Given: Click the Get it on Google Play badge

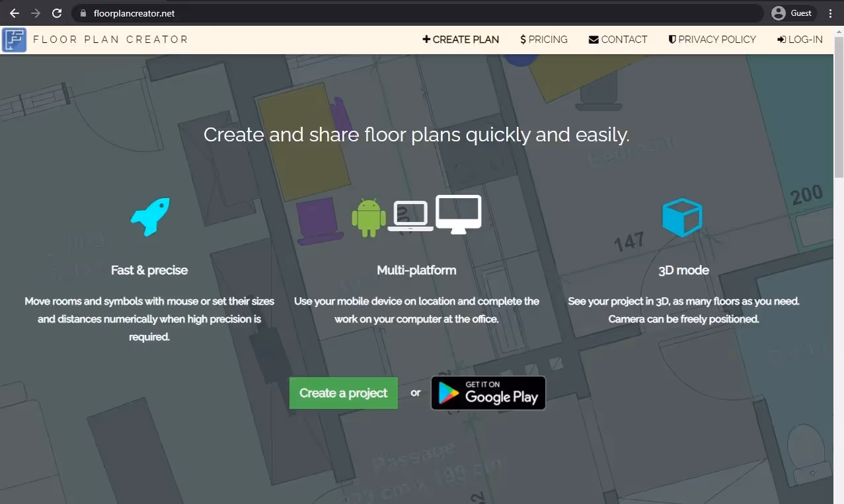Looking at the screenshot, I should [488, 393].
